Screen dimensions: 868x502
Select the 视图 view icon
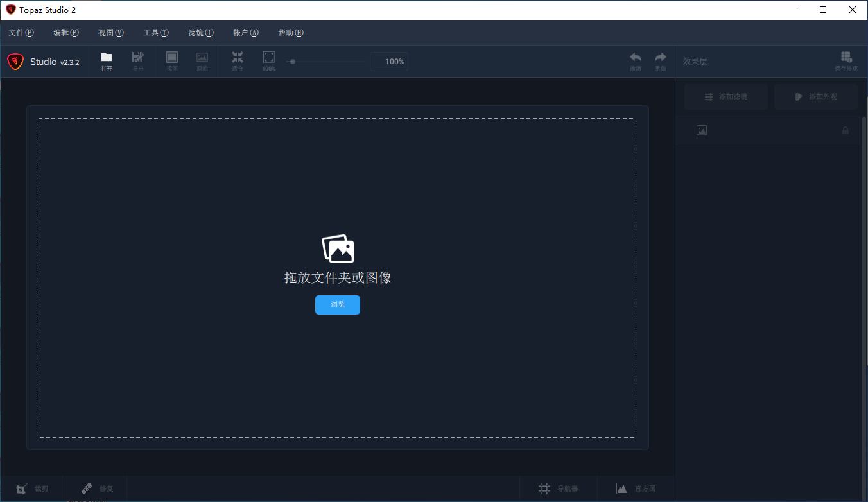[172, 58]
